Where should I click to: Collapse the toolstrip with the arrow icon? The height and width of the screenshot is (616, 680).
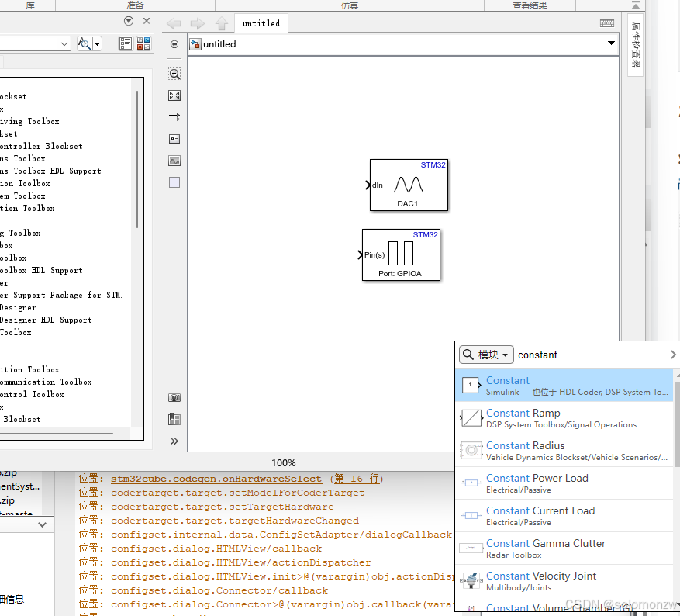point(636,5)
